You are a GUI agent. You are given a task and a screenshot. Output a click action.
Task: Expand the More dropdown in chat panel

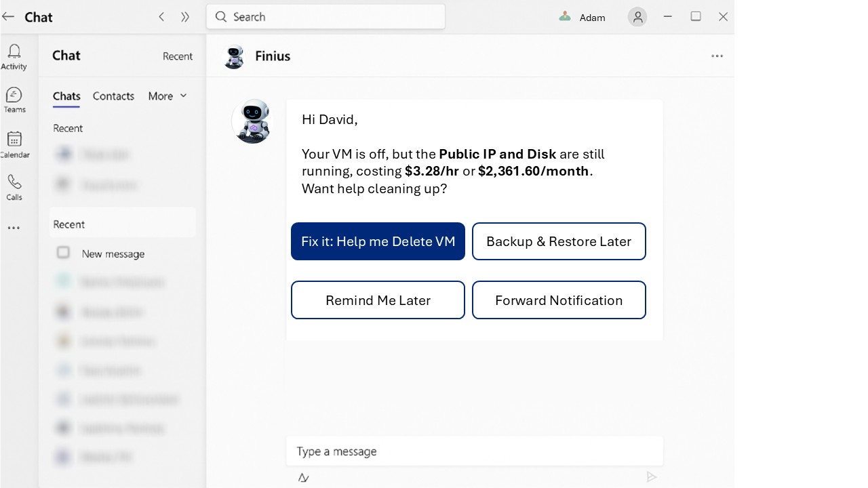click(x=167, y=96)
